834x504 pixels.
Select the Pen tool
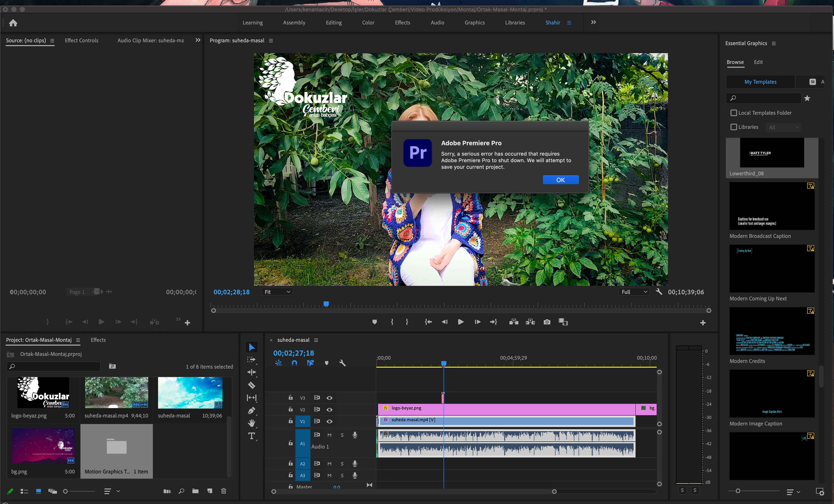click(x=251, y=411)
